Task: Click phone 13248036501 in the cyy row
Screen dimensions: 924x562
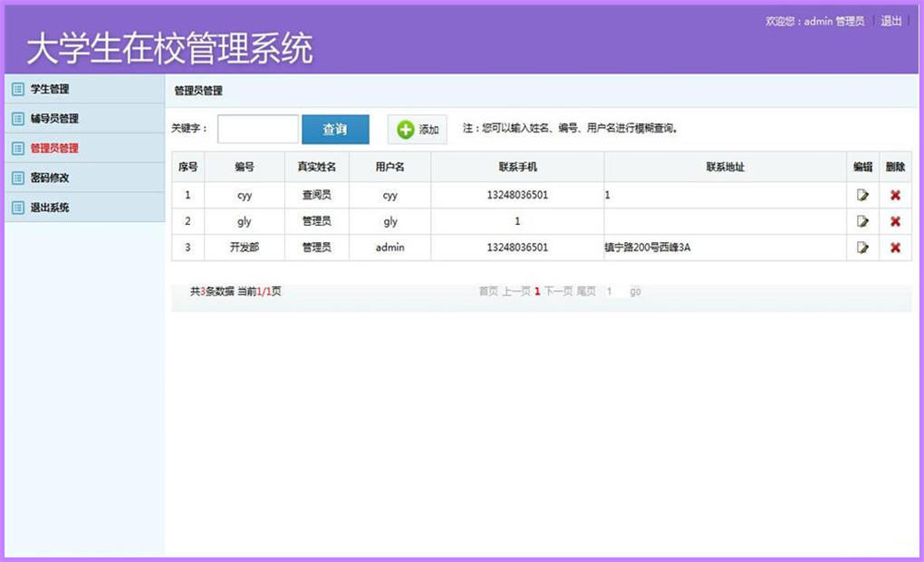Action: [517, 195]
